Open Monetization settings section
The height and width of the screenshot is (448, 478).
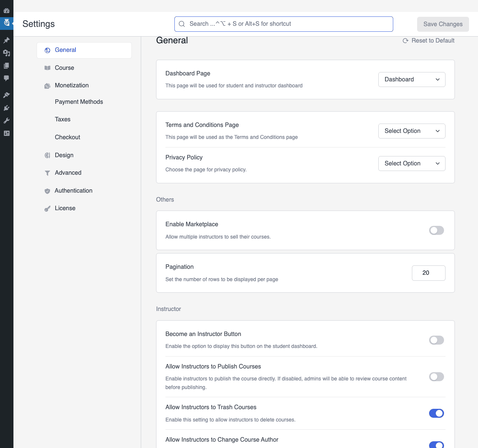84,85
